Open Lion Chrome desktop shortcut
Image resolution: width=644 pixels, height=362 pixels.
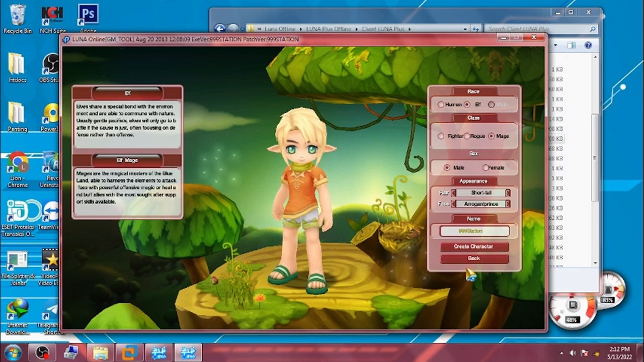(17, 169)
